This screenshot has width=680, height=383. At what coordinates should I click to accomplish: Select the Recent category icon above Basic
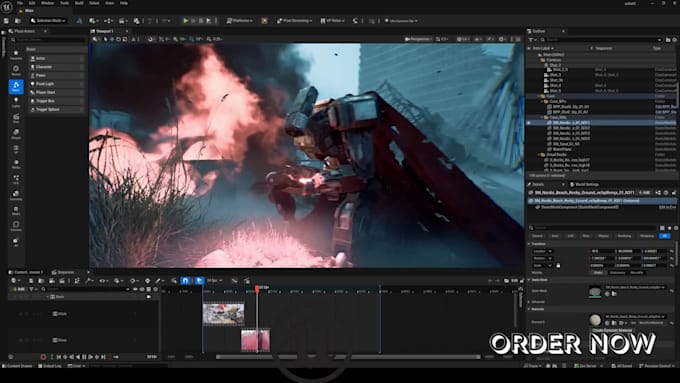(16, 70)
